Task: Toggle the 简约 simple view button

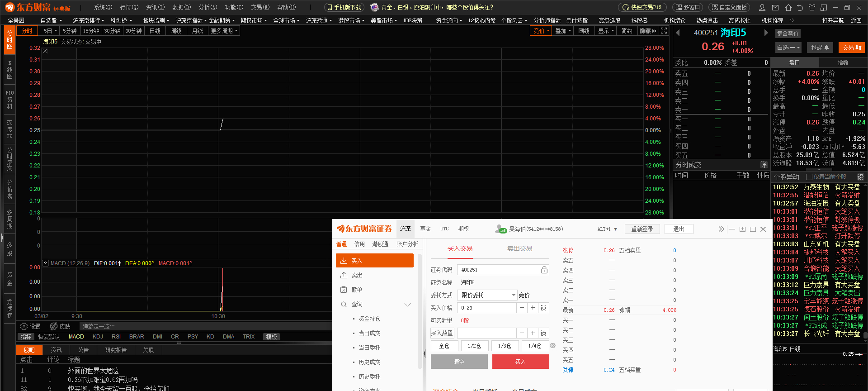Action: coord(627,31)
